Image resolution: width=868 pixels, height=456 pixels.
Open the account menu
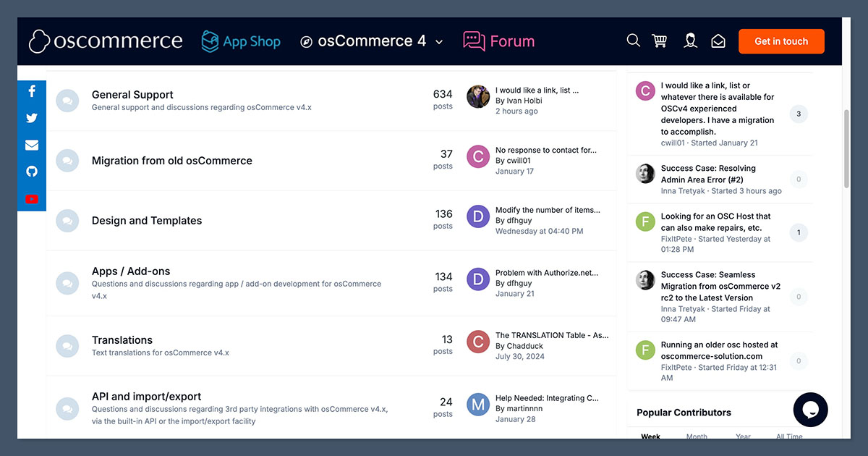[689, 41]
